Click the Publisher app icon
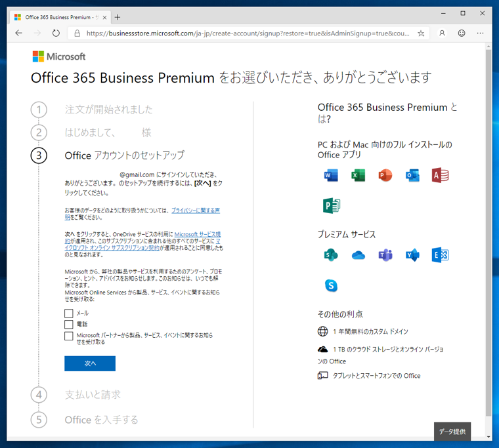The height and width of the screenshot is (448, 499). (332, 205)
